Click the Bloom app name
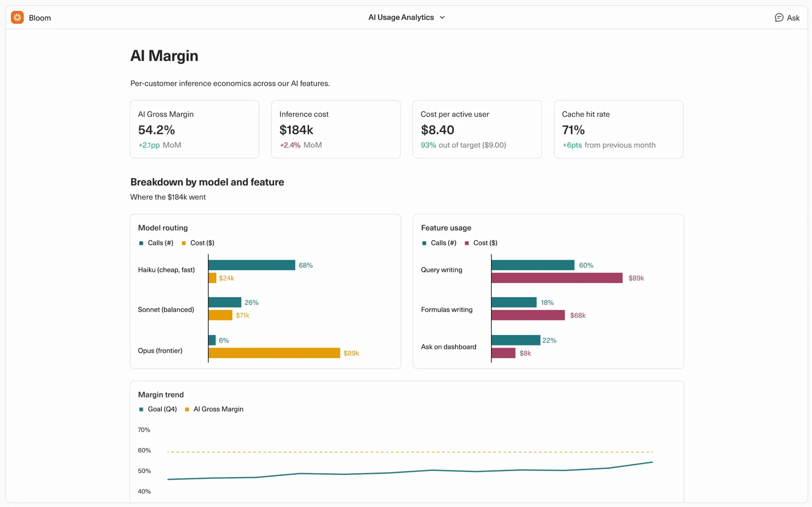The height and width of the screenshot is (507, 812). tap(40, 18)
